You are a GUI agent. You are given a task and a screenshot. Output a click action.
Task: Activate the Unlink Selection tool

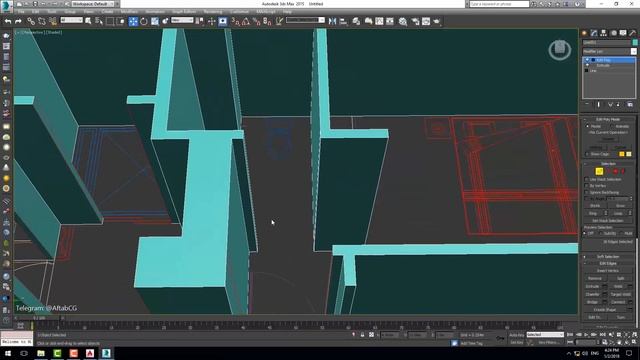click(x=42, y=21)
